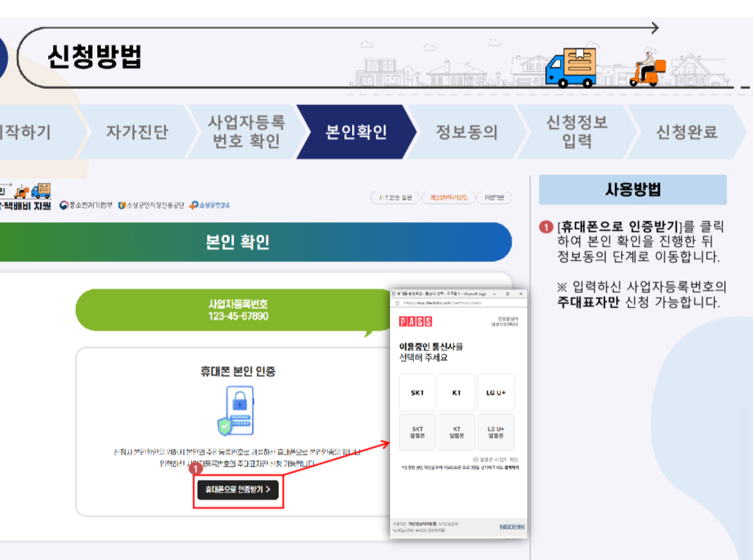This screenshot has height=560, width=753.
Task: Click the phone lock authentication icon
Action: pos(236,411)
